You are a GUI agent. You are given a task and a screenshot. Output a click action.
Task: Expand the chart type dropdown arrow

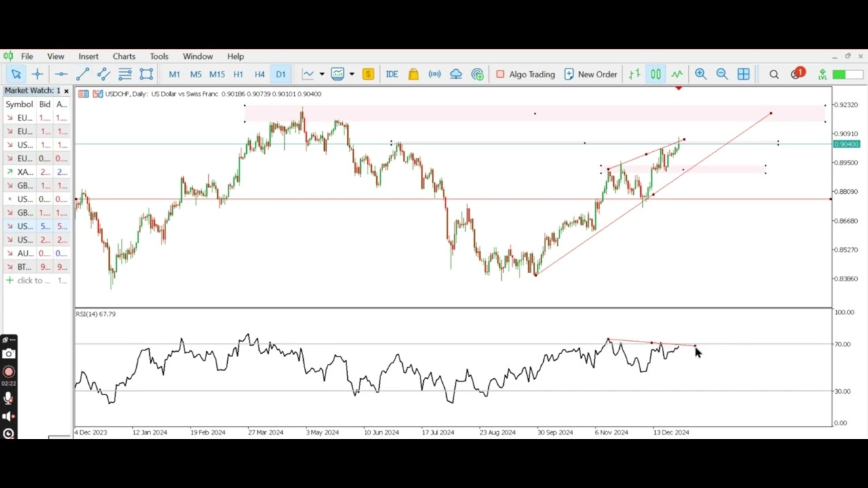point(321,75)
